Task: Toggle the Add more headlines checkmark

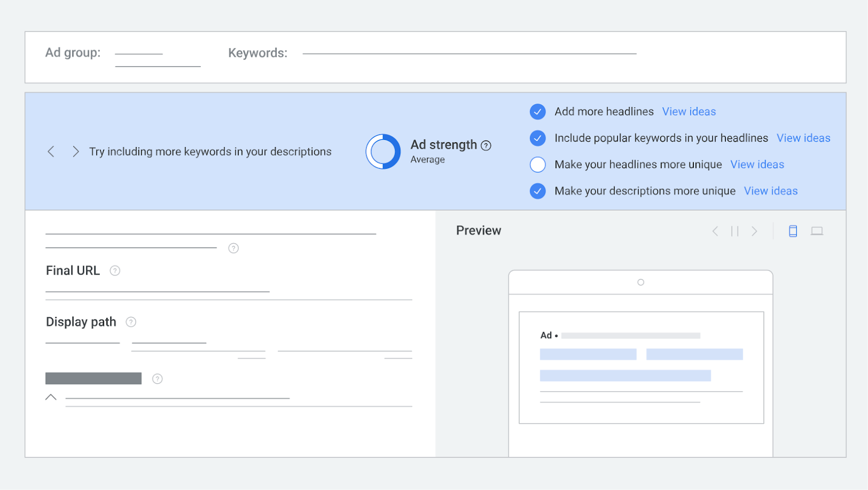Action: pyautogui.click(x=538, y=112)
